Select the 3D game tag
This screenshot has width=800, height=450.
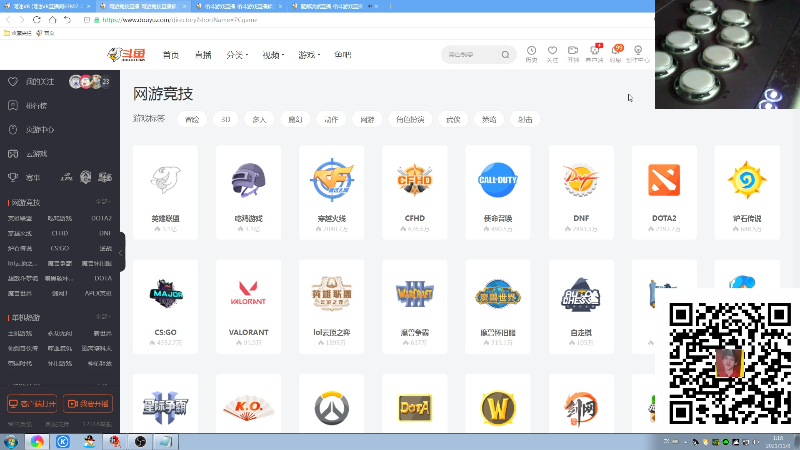click(x=226, y=119)
